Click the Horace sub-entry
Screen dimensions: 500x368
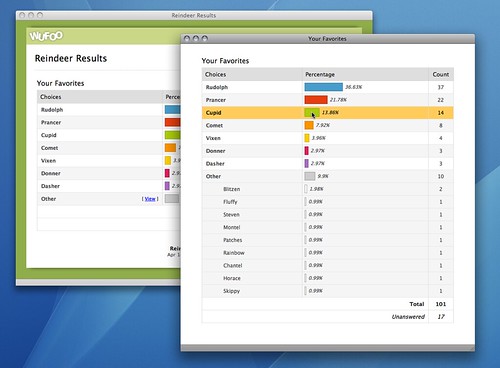(232, 278)
